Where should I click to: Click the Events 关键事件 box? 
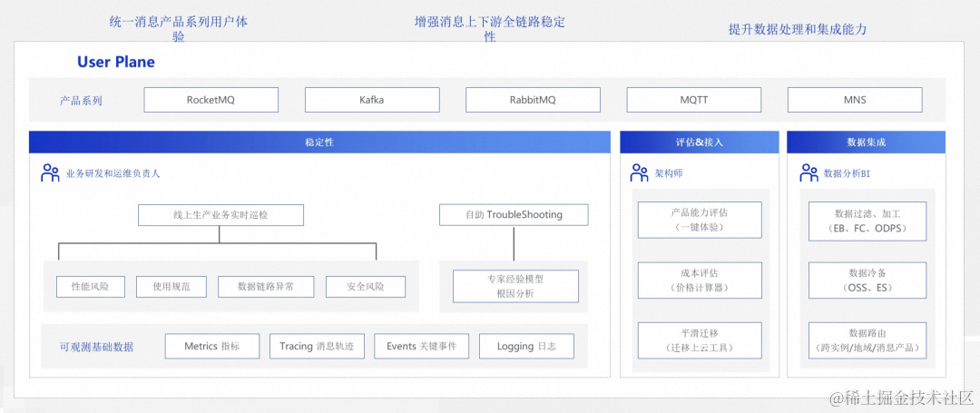click(421, 346)
